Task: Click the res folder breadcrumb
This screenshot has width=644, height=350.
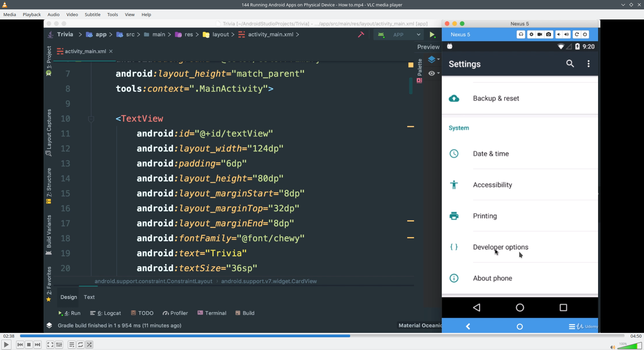Action: click(184, 34)
